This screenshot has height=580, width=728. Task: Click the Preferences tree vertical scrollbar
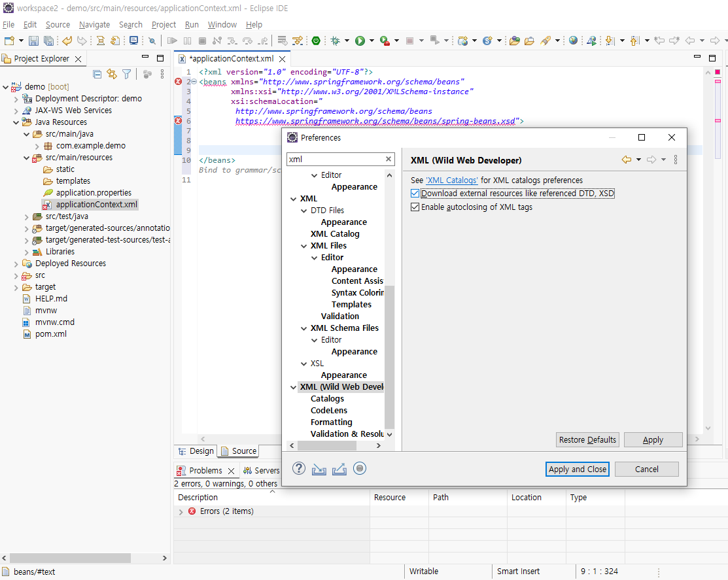click(389, 357)
